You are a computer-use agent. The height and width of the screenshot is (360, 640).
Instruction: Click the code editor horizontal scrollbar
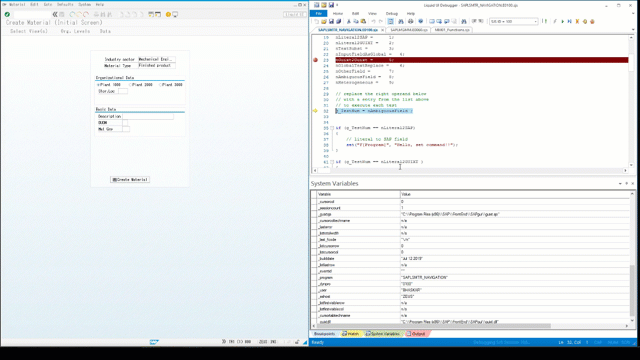tap(470, 170)
